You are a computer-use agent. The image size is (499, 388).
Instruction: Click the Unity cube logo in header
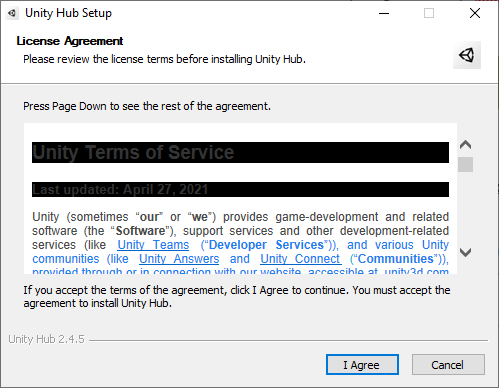pos(467,55)
